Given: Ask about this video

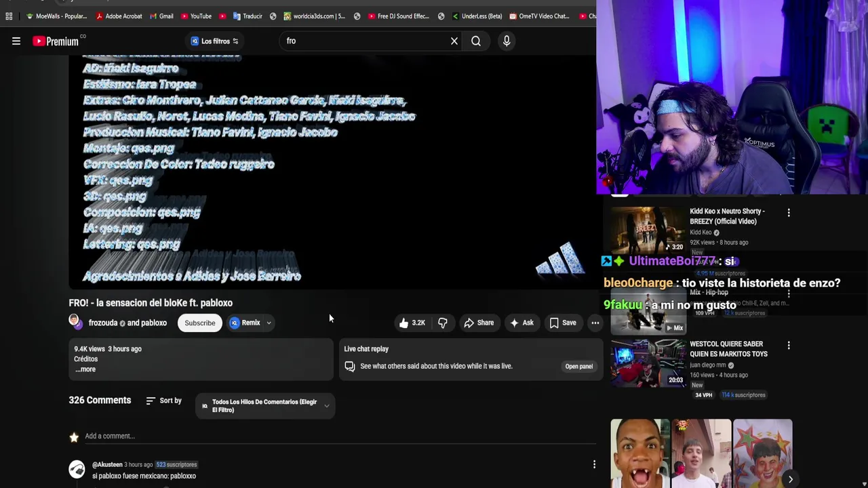Looking at the screenshot, I should [x=521, y=323].
